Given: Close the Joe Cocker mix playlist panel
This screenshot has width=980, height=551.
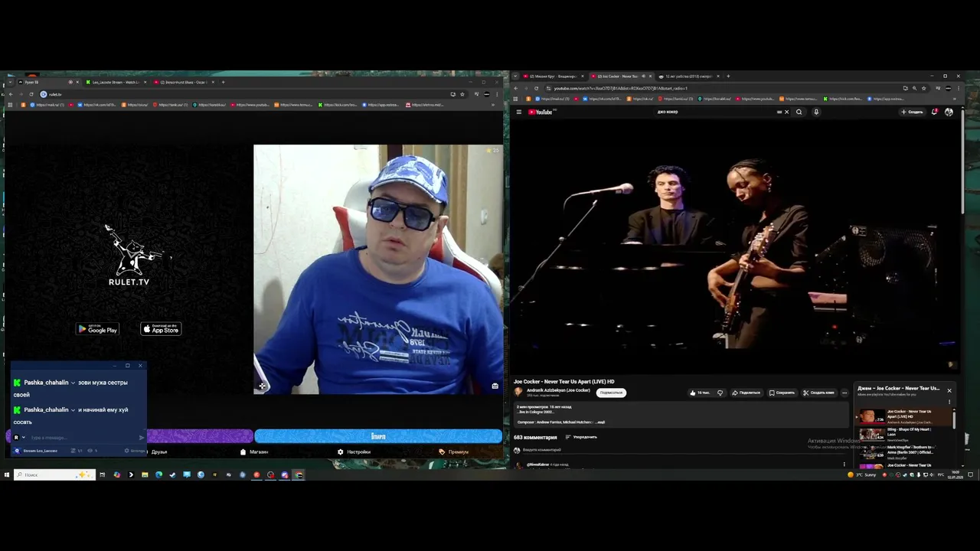Looking at the screenshot, I should pyautogui.click(x=949, y=390).
